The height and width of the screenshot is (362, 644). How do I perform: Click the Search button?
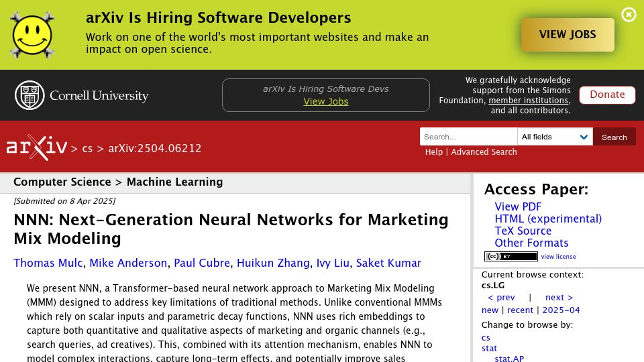614,137
